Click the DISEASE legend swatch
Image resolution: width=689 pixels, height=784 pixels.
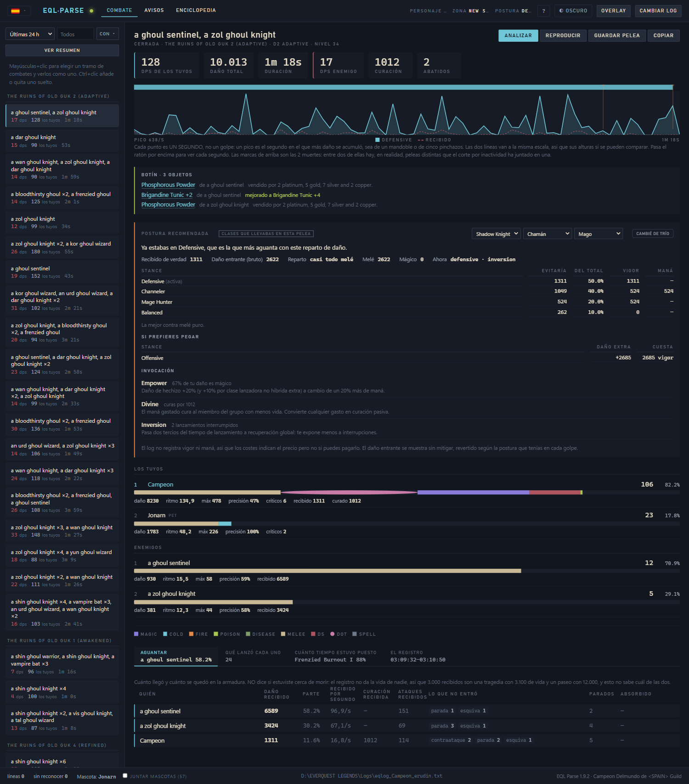(x=248, y=634)
